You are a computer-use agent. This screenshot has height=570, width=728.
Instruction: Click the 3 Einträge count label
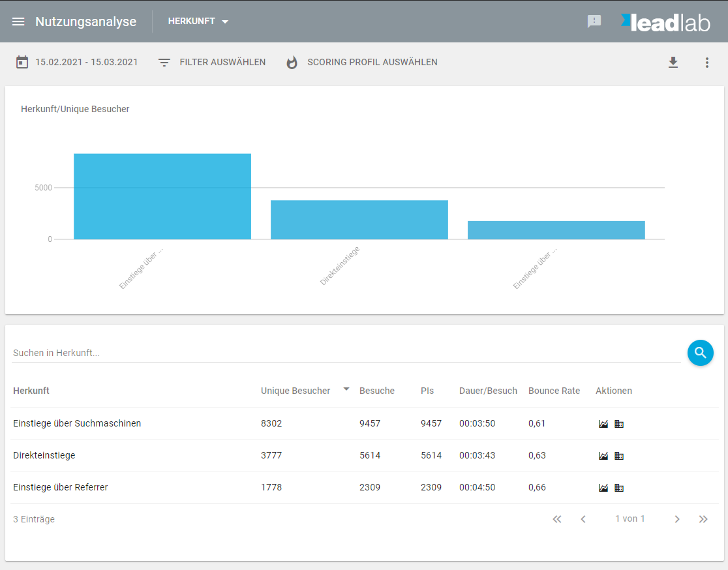pyautogui.click(x=34, y=519)
